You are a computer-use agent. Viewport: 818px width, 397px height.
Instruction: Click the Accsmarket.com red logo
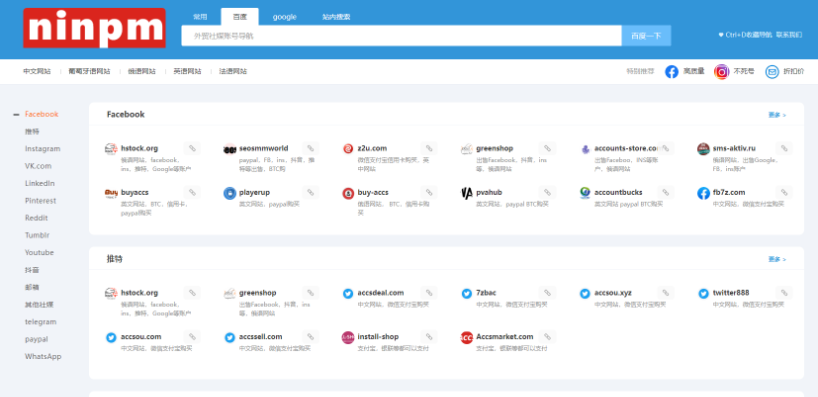(x=467, y=338)
